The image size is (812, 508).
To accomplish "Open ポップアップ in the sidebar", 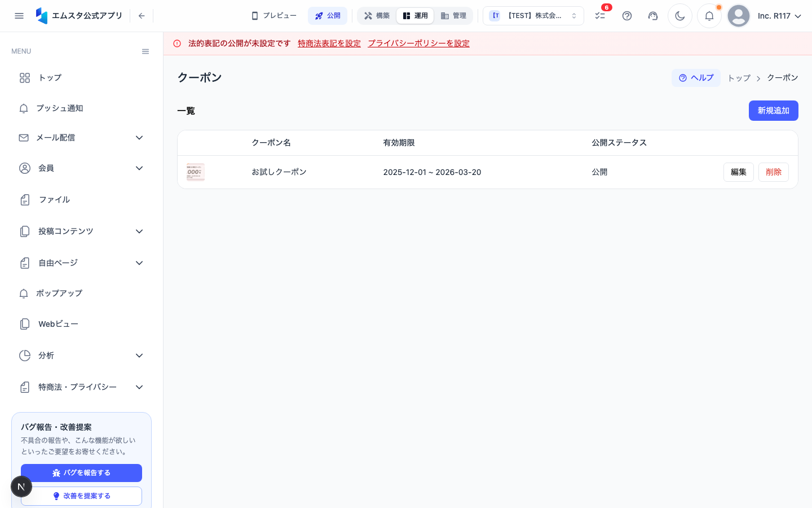I will 81,294.
